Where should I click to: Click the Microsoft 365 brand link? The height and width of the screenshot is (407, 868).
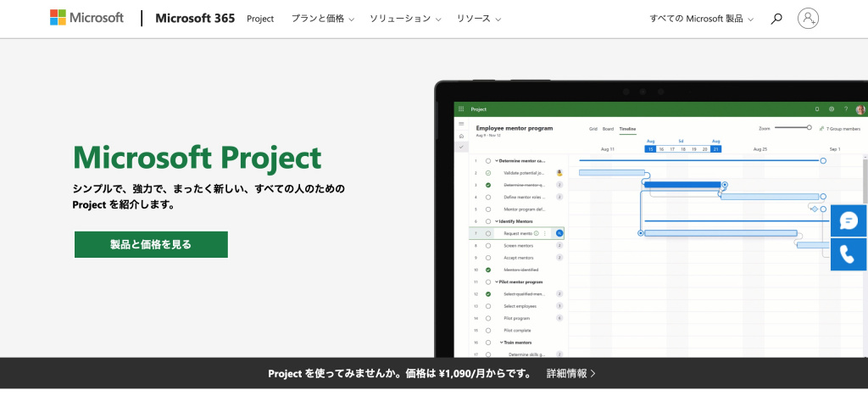(195, 19)
